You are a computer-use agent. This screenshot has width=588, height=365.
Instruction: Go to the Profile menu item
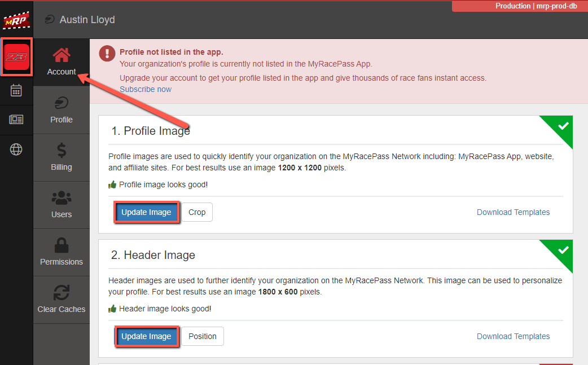point(62,110)
